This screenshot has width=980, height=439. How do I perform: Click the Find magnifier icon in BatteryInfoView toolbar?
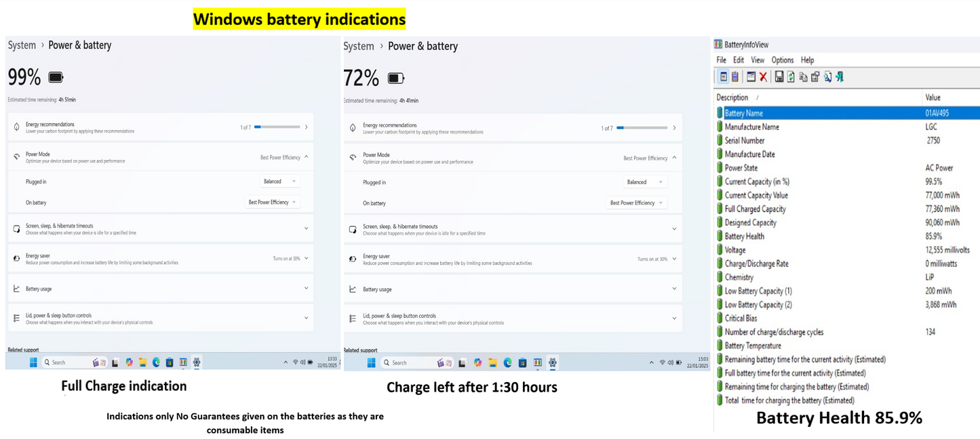tap(827, 77)
